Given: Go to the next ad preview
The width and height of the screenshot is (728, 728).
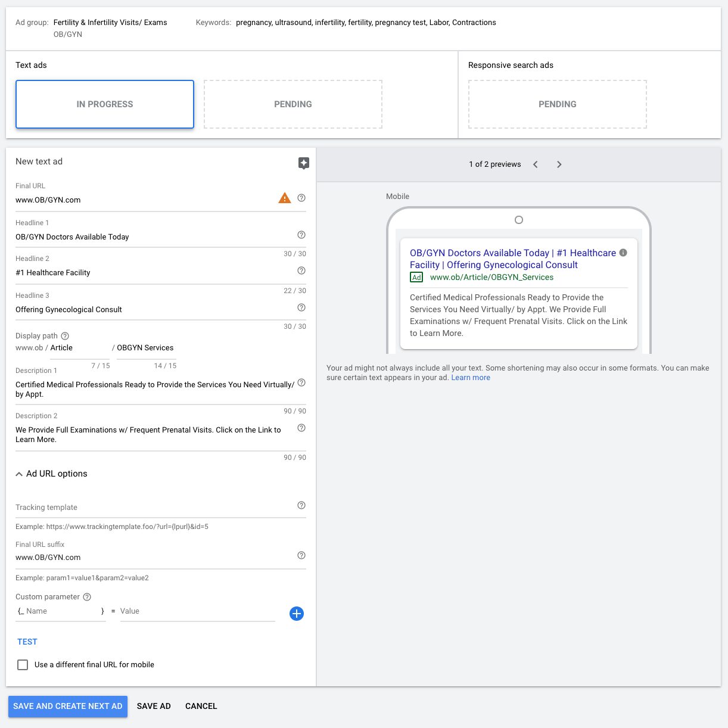Looking at the screenshot, I should 559,164.
